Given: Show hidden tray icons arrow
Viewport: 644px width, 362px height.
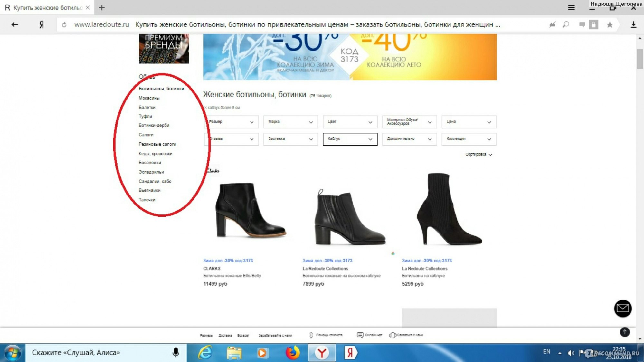Looking at the screenshot, I should point(560,353).
